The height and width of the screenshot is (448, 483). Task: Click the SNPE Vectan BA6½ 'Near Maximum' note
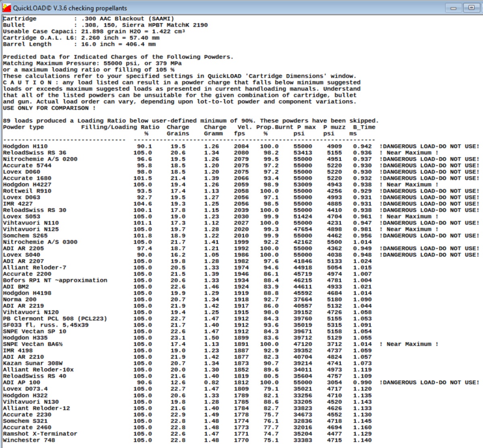coord(409,344)
